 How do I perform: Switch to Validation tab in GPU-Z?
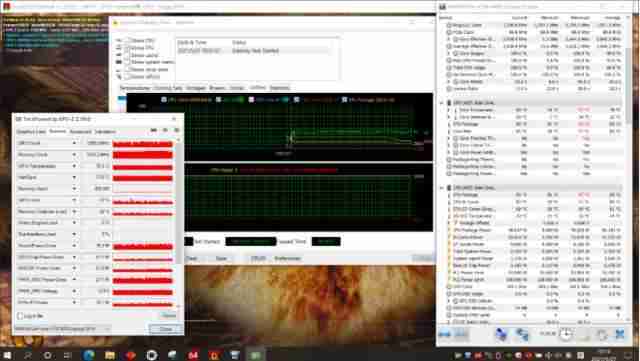coord(105,132)
